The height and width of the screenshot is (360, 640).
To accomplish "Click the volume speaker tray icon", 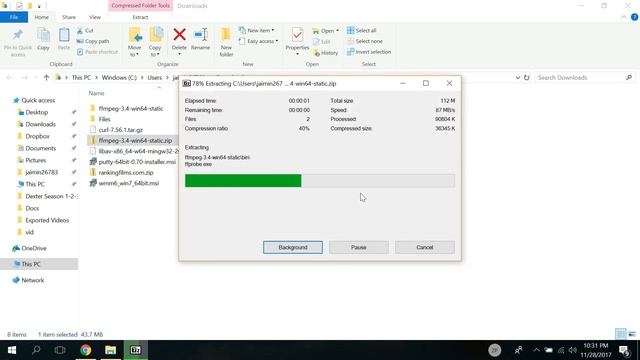I will 573,350.
